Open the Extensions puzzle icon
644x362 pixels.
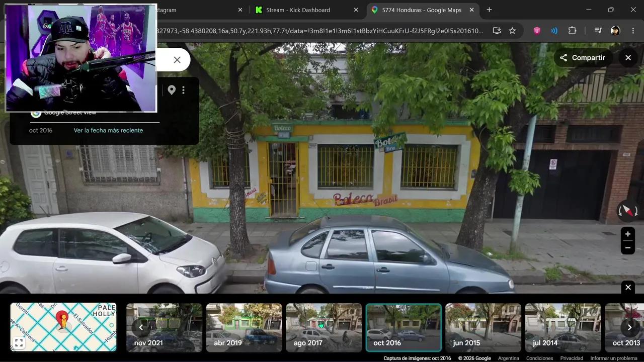click(x=572, y=31)
